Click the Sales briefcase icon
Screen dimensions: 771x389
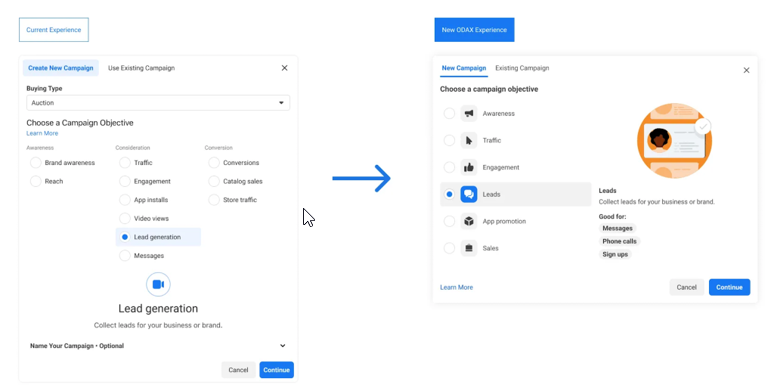point(469,248)
